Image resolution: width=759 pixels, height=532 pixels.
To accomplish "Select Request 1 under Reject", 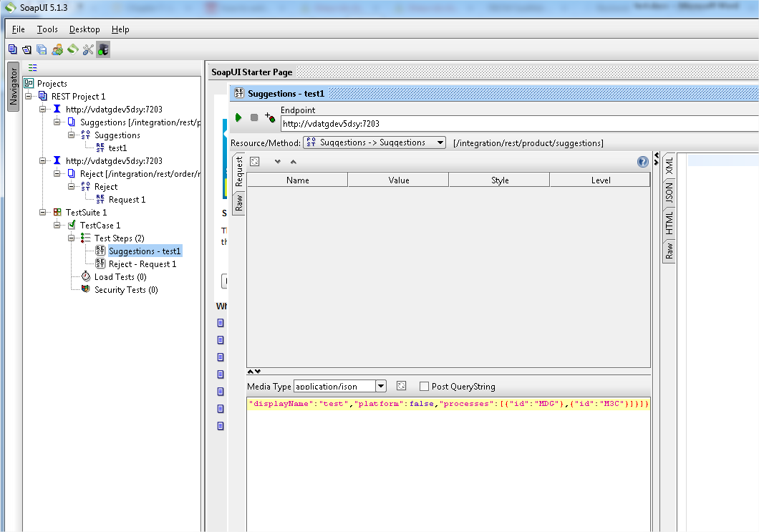I will point(127,200).
